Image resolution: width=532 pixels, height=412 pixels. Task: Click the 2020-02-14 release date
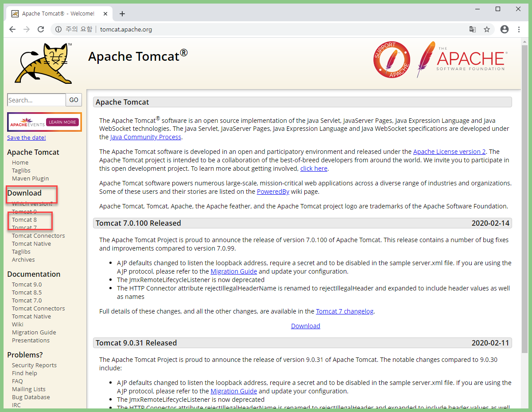pos(490,223)
